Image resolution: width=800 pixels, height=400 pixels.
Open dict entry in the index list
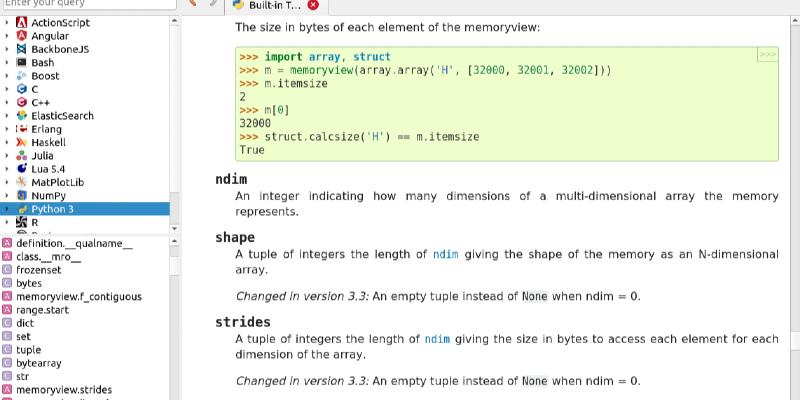[25, 323]
